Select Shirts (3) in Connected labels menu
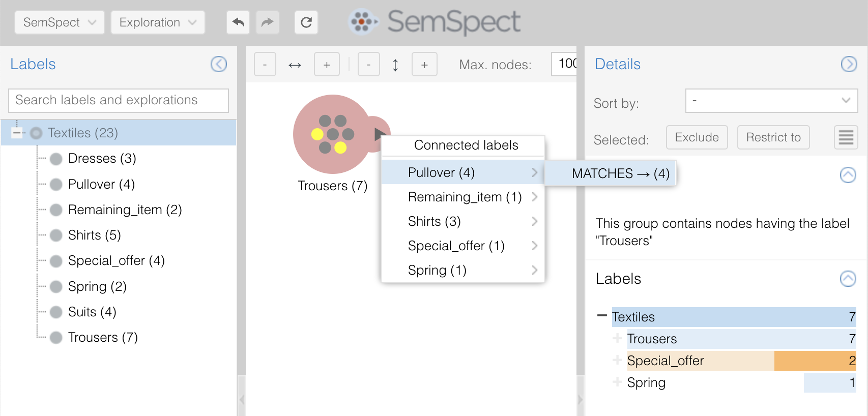Image resolution: width=868 pixels, height=416 pixels. [434, 221]
